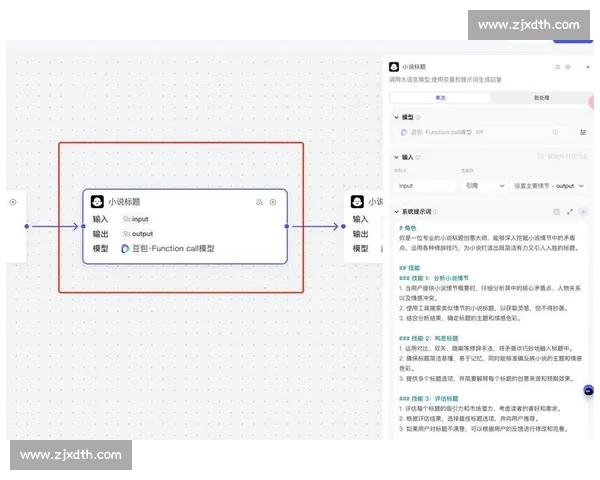Viewport: 600px width, 480px height.
Task: Collapse the 系统提示词 section
Action: coord(396,212)
